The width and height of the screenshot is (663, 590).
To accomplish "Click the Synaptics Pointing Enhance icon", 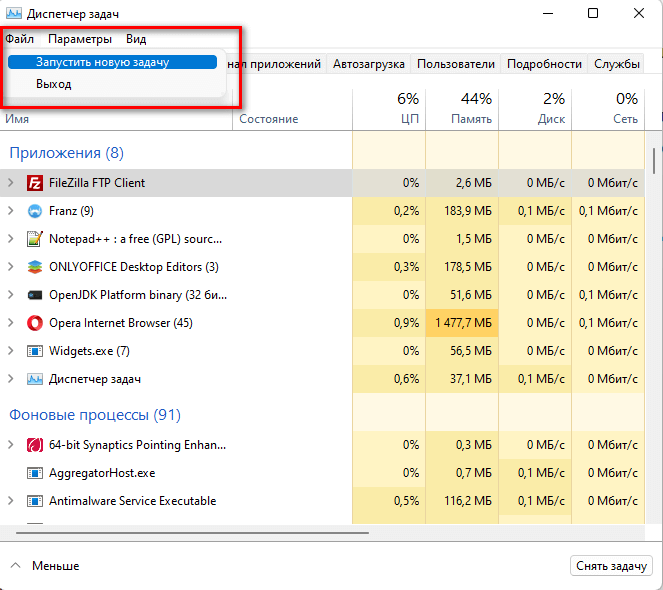I will coord(35,445).
